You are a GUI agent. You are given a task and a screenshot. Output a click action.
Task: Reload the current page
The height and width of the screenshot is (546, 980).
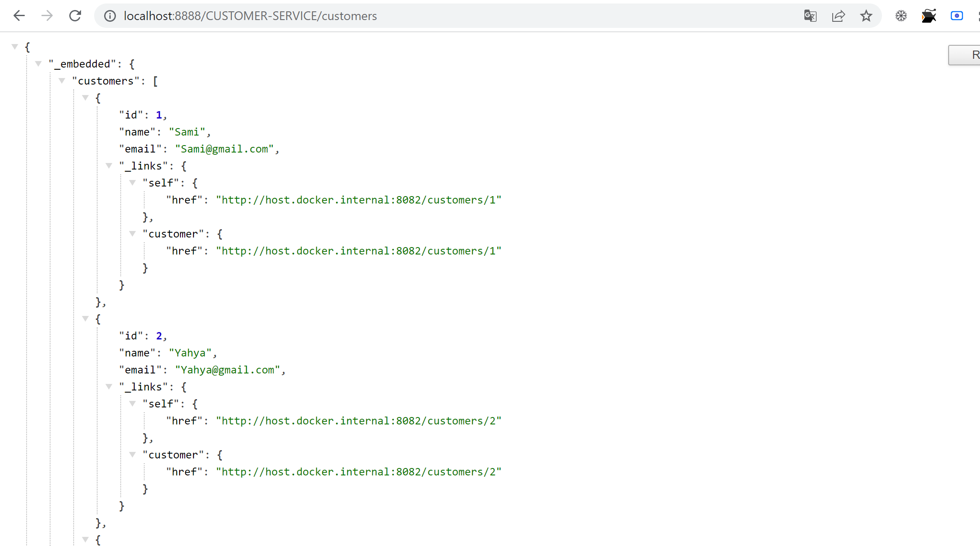[x=75, y=16]
